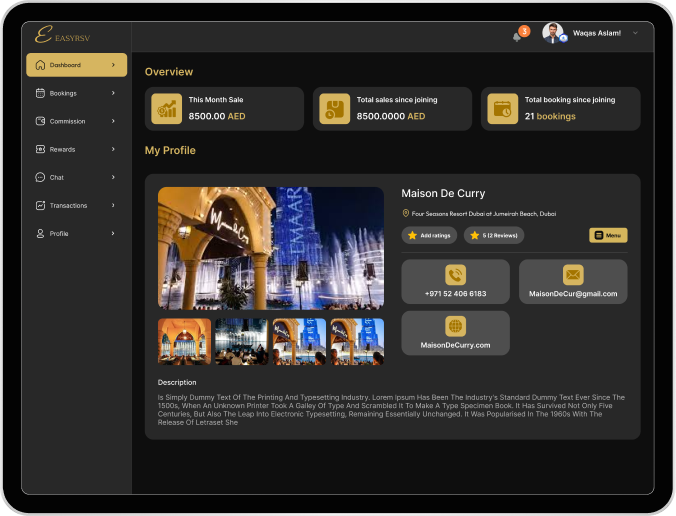Open the Dashboard menu item
This screenshot has width=676, height=516.
coord(77,65)
